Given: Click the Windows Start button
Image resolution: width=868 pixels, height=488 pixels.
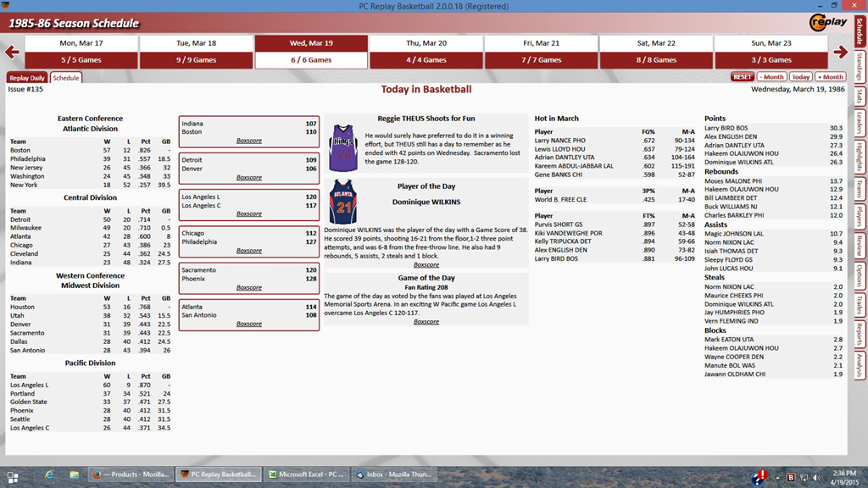Looking at the screenshot, I should click(x=13, y=475).
